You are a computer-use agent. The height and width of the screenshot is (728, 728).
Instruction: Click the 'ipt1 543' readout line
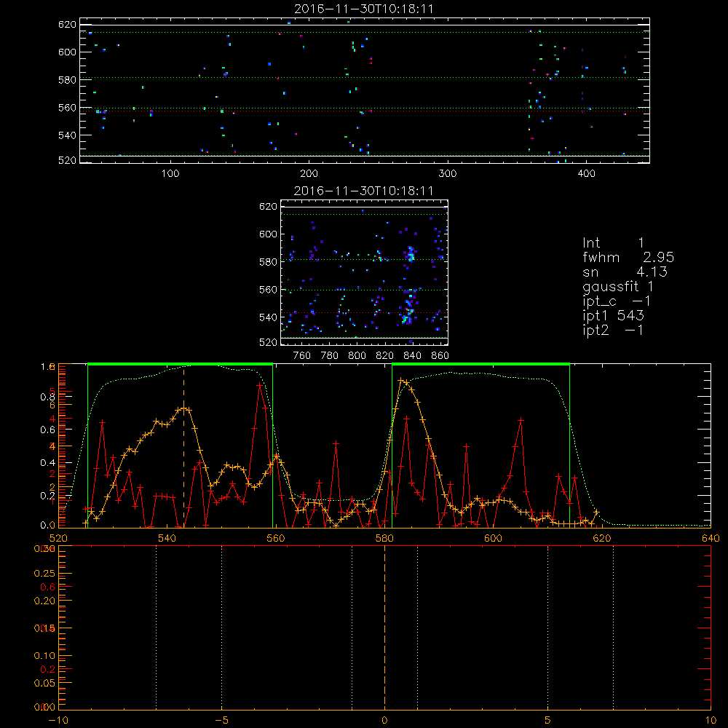point(613,315)
